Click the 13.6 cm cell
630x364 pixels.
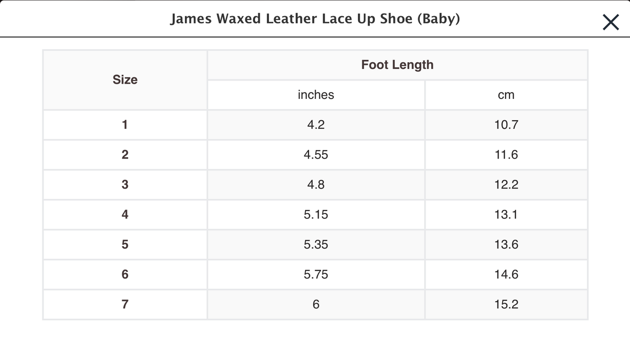tap(506, 245)
